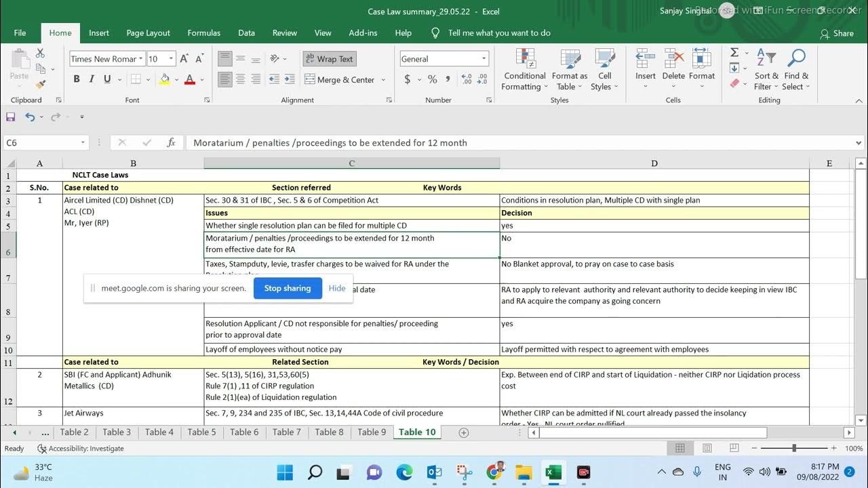Viewport: 868px width, 488px height.
Task: Open Format as Table gallery
Action: [570, 70]
